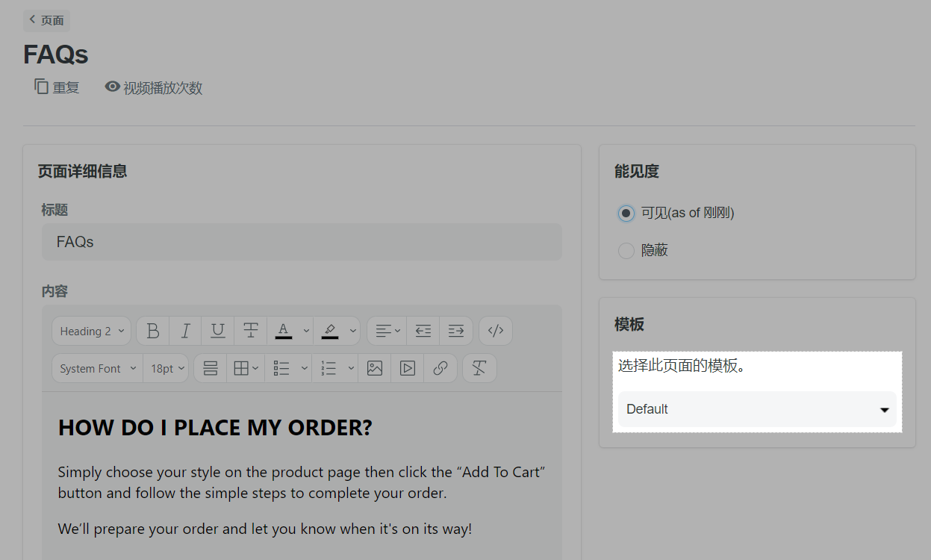
Task: Select the 可见 visibility radio button
Action: point(626,214)
